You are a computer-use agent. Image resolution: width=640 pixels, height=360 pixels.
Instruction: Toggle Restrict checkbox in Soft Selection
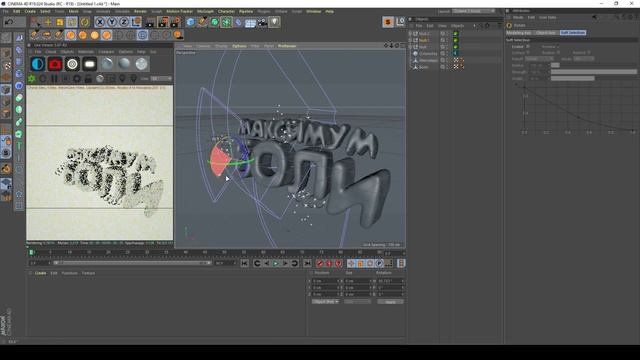589,53
